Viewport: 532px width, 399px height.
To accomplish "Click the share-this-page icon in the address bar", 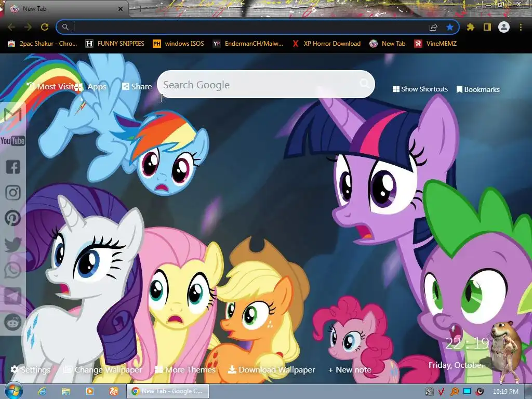I will click(x=433, y=27).
